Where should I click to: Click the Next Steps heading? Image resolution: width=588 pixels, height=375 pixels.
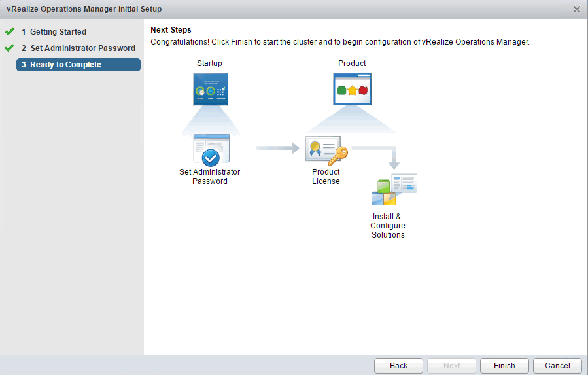pyautogui.click(x=171, y=30)
